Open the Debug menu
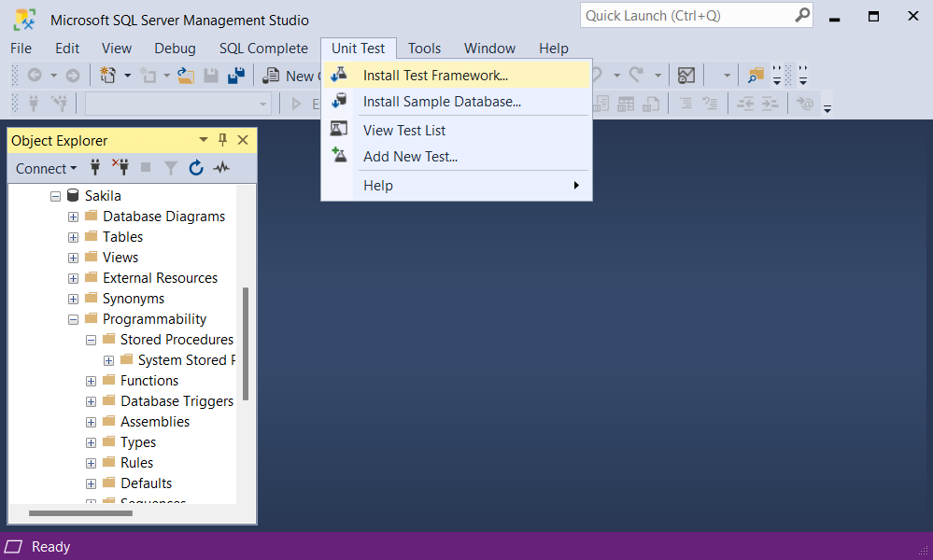This screenshot has height=560, width=933. [x=175, y=49]
